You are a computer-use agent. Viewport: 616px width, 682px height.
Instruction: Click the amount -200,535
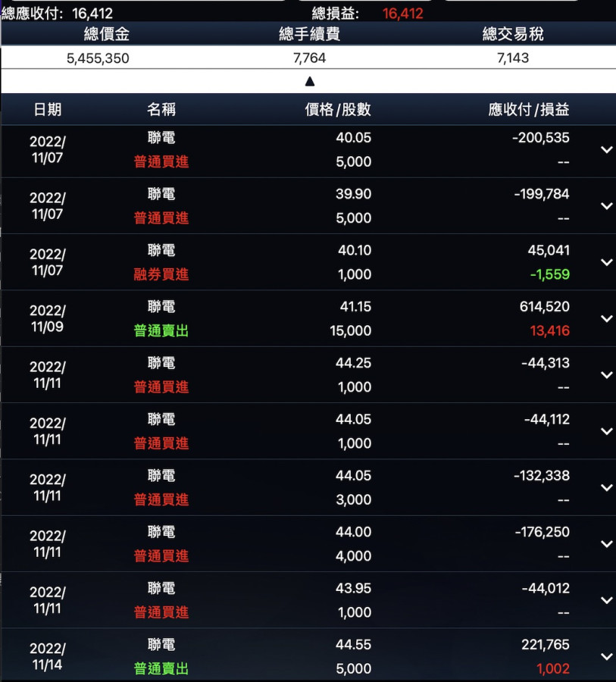click(541, 137)
